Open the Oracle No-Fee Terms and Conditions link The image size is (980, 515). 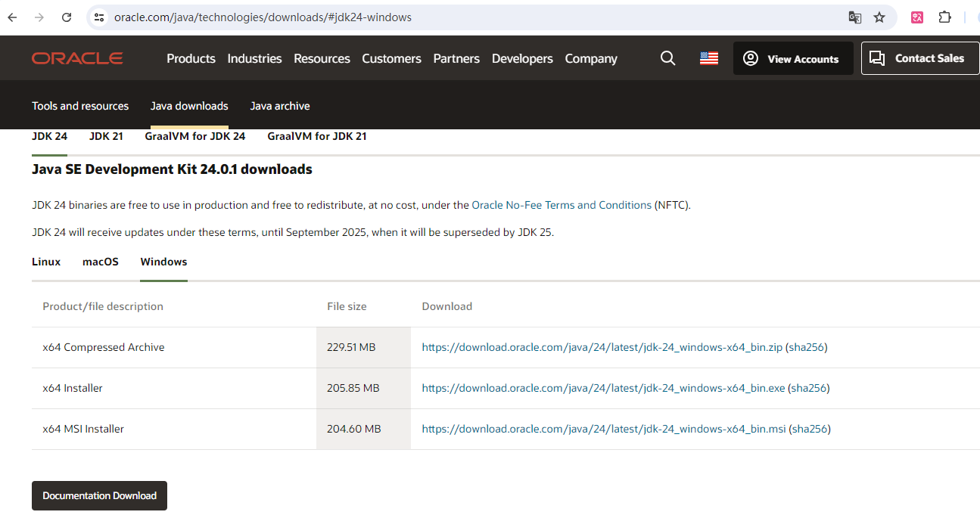(561, 205)
